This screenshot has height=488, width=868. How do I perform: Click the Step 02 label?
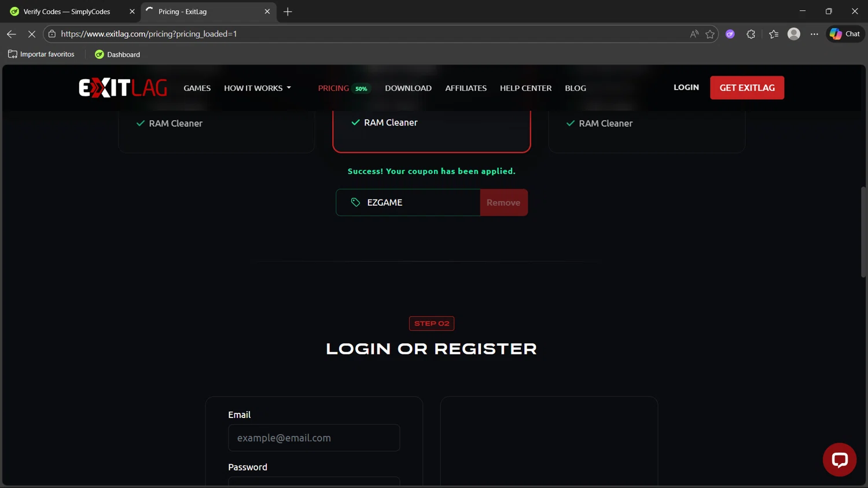[432, 323]
